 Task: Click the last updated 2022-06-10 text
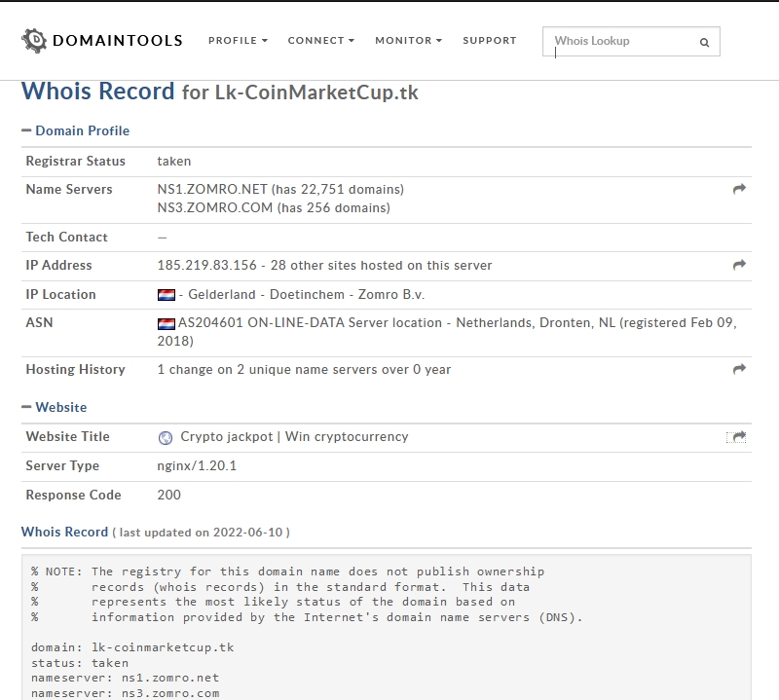201,533
